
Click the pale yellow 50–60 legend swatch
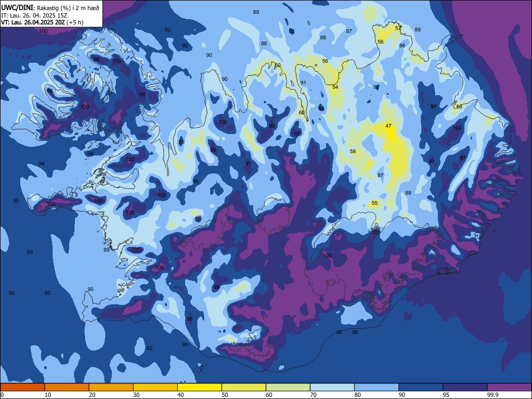[x=244, y=387]
